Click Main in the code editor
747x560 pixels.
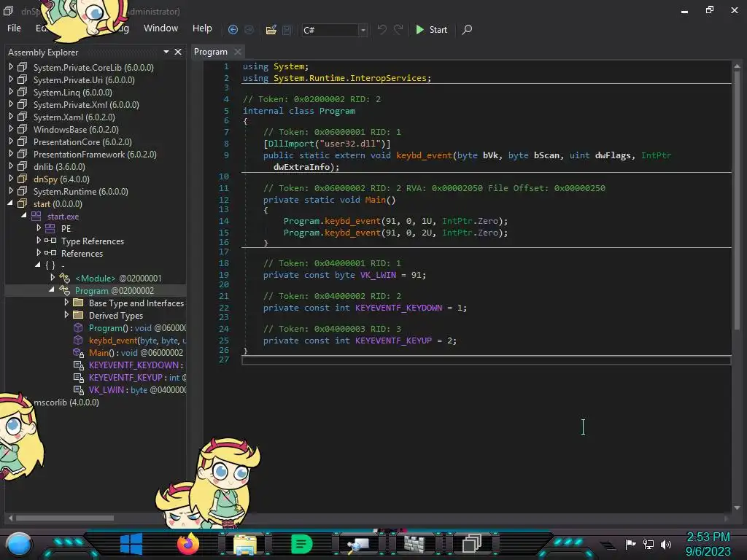[375, 200]
